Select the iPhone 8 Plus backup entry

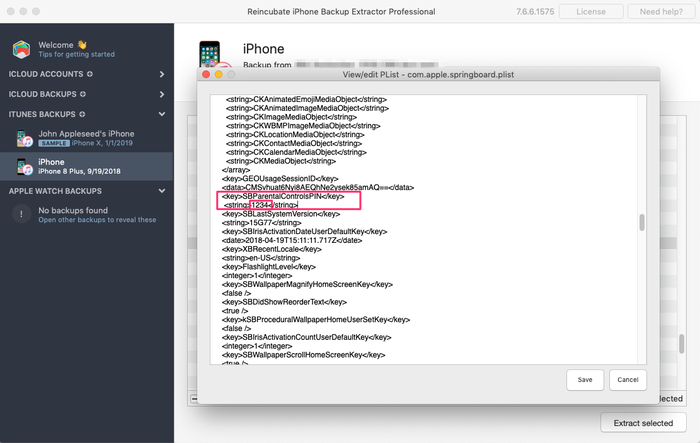(x=86, y=166)
